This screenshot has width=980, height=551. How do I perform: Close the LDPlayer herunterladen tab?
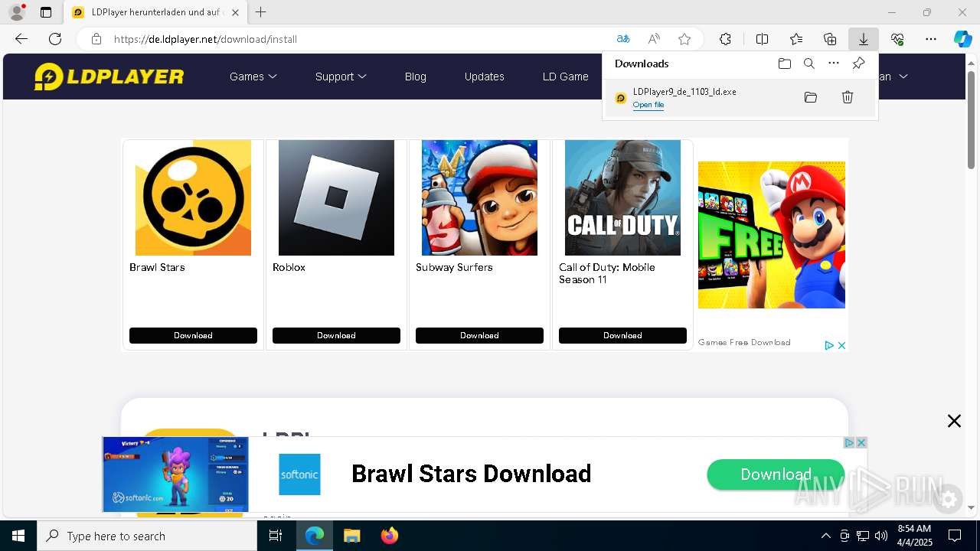[236, 12]
